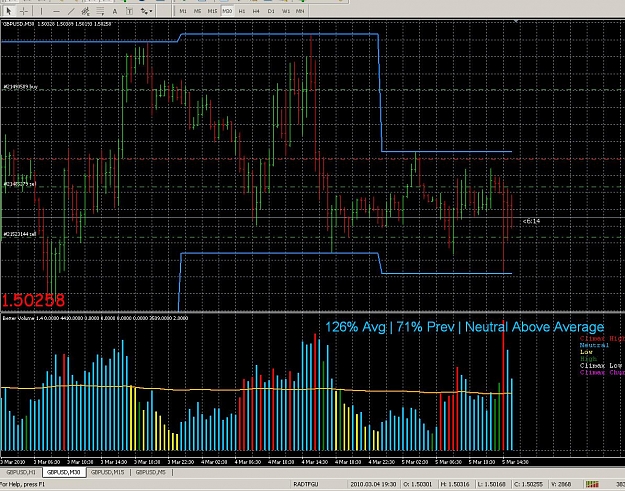
Task: Click the white 'Climax Low' legend entry
Action: point(602,365)
